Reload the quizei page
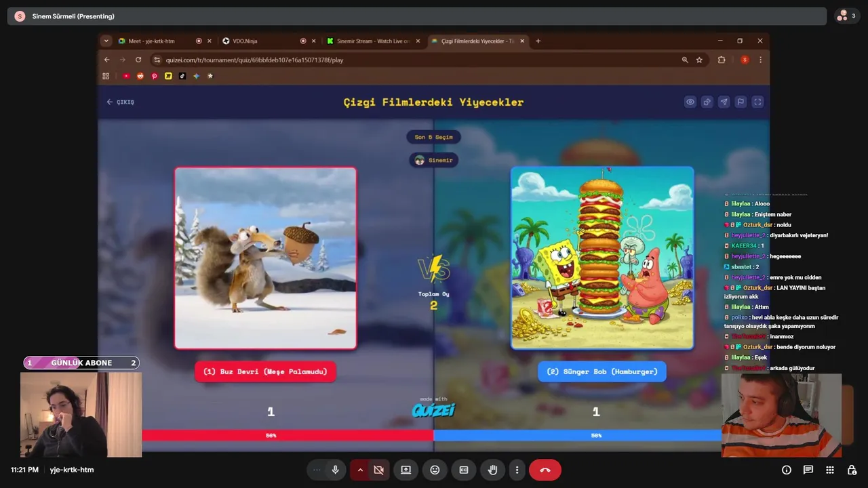 (x=138, y=60)
